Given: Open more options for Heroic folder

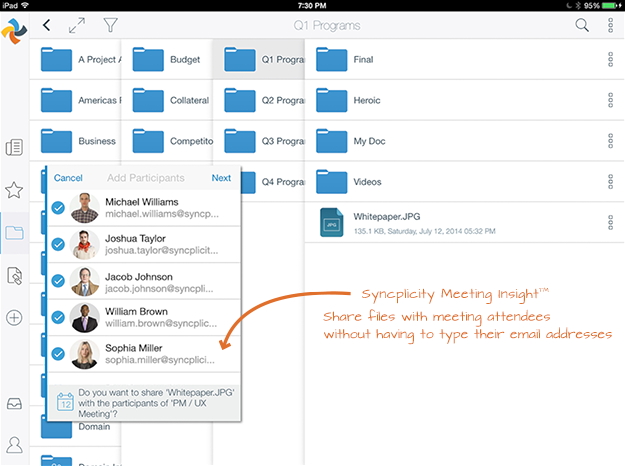Looking at the screenshot, I should point(610,100).
